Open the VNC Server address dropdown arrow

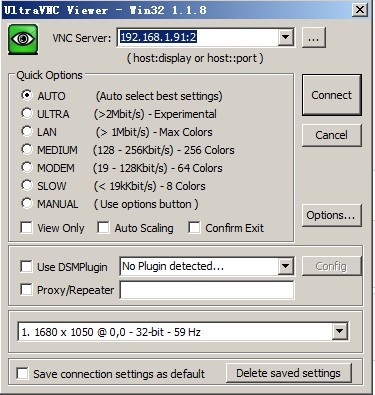coord(285,38)
